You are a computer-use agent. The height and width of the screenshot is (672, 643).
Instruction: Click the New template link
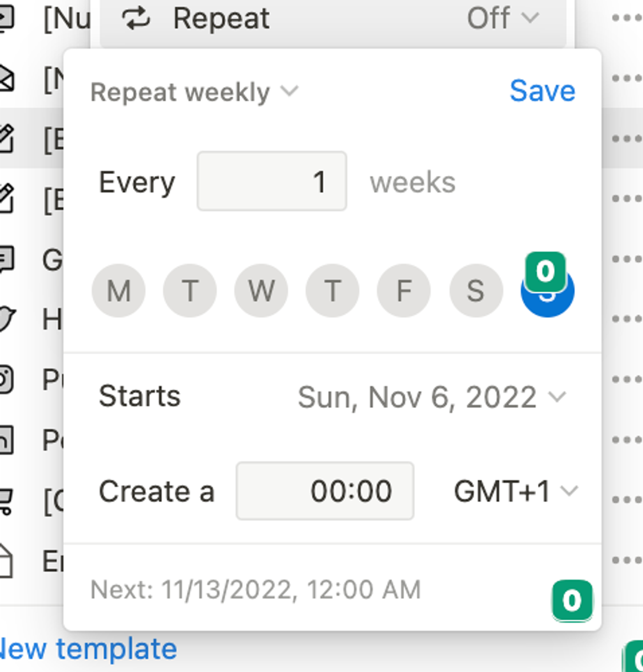(x=88, y=649)
